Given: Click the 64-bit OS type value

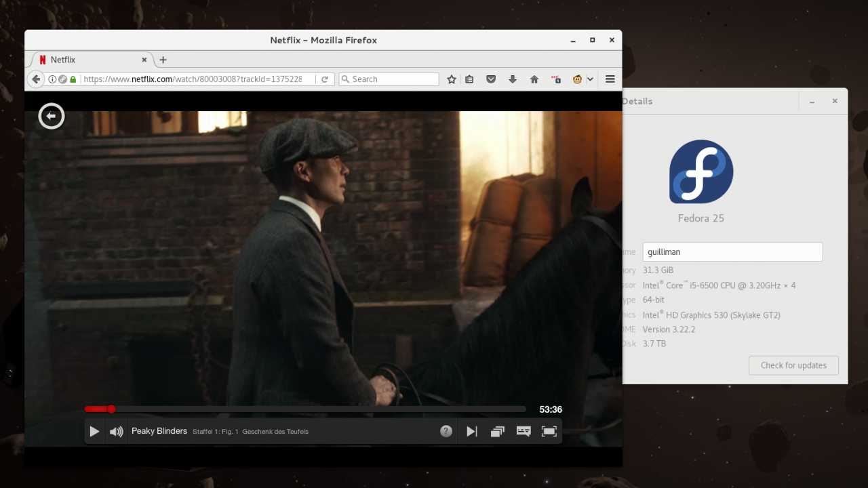Looking at the screenshot, I should click(x=654, y=300).
